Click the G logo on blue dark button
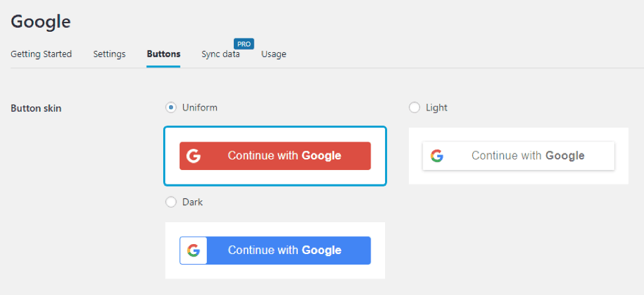 coord(194,250)
